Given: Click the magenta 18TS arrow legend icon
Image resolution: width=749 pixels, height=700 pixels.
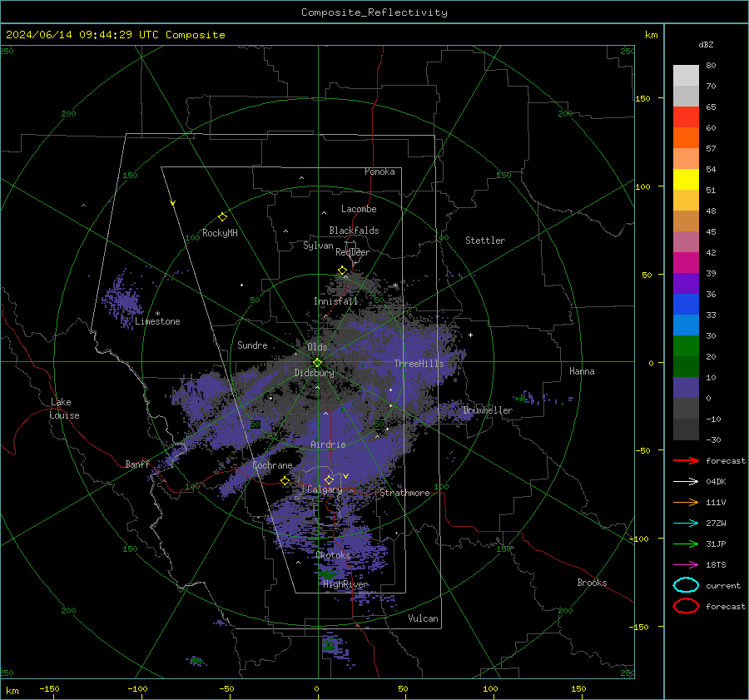Looking at the screenshot, I should [x=686, y=565].
